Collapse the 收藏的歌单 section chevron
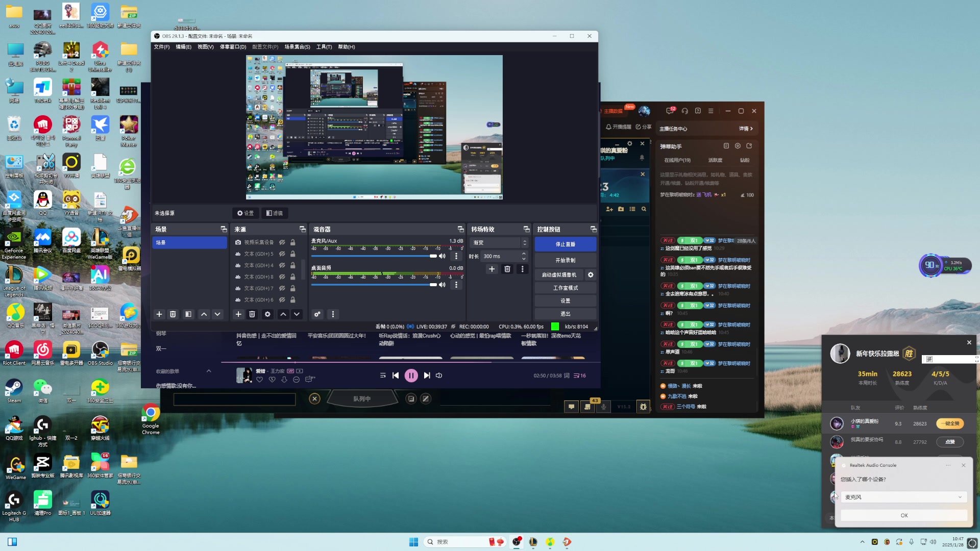Viewport: 980px width, 551px height. tap(209, 371)
